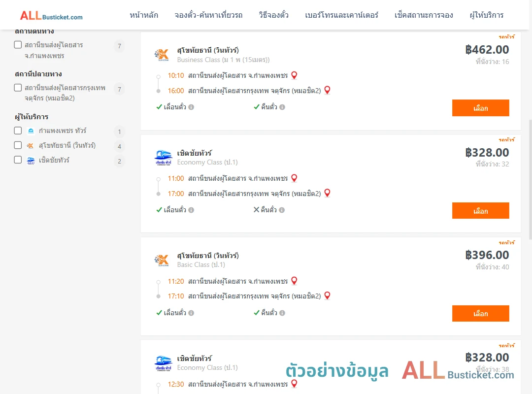Open the เบอร์โทรและเคาน์เตอร์ menu item
532x394 pixels.
click(341, 15)
